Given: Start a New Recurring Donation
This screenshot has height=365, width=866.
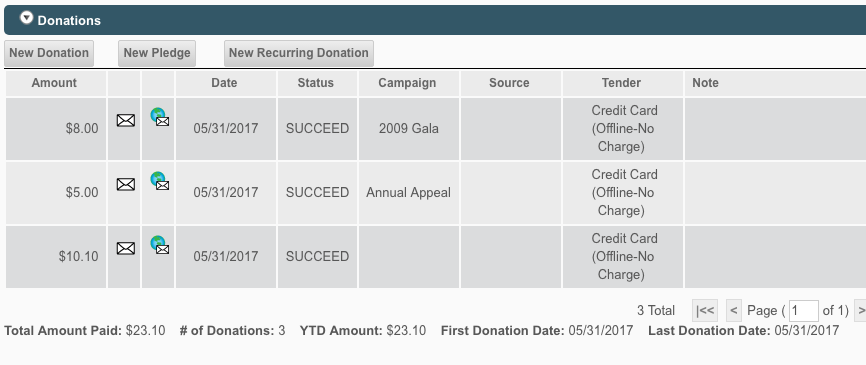Looking at the screenshot, I should pos(299,53).
